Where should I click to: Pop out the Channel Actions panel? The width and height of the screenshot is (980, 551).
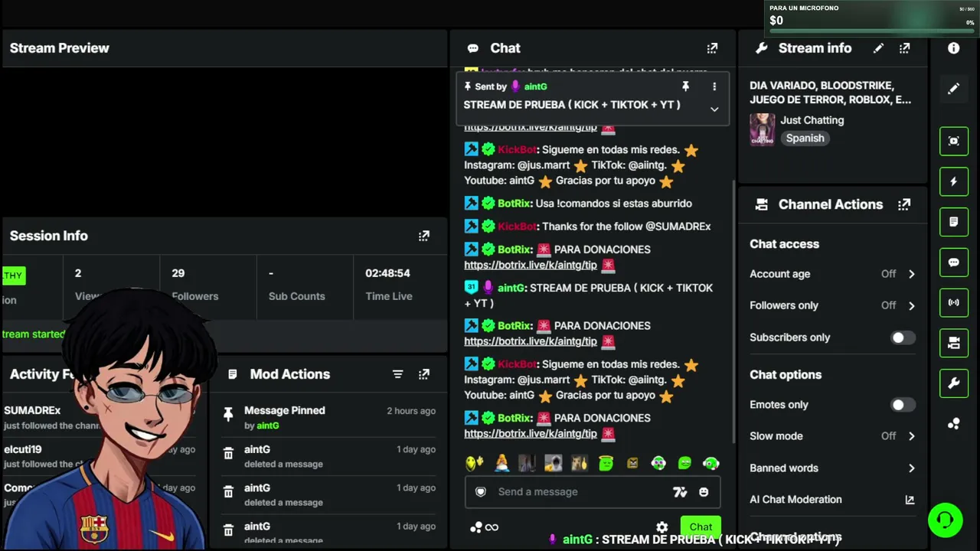pos(904,204)
